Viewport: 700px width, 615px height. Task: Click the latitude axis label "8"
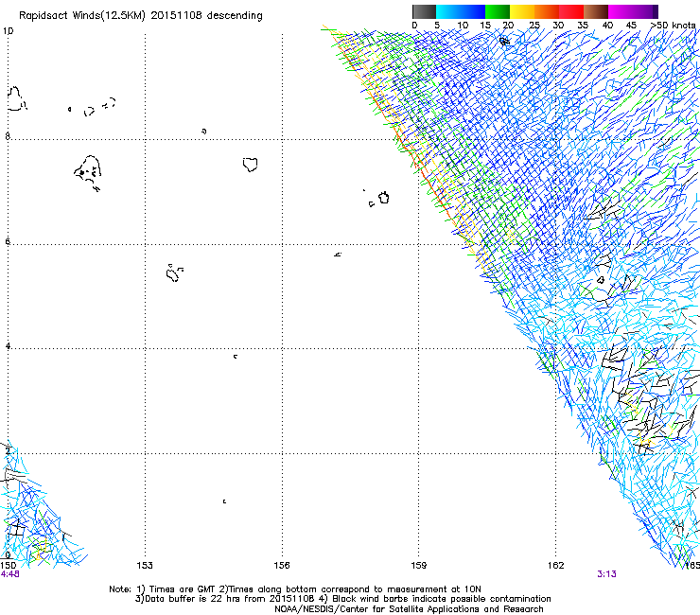(8, 136)
